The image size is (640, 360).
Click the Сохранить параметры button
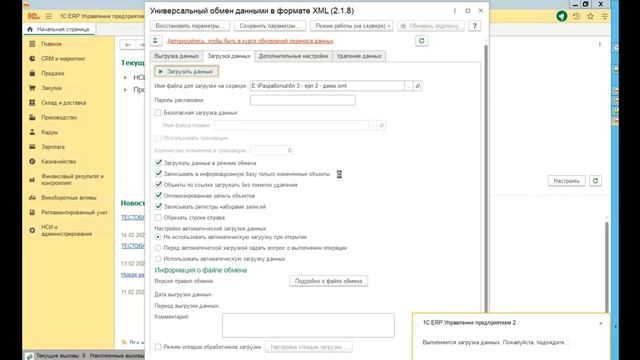[270, 26]
